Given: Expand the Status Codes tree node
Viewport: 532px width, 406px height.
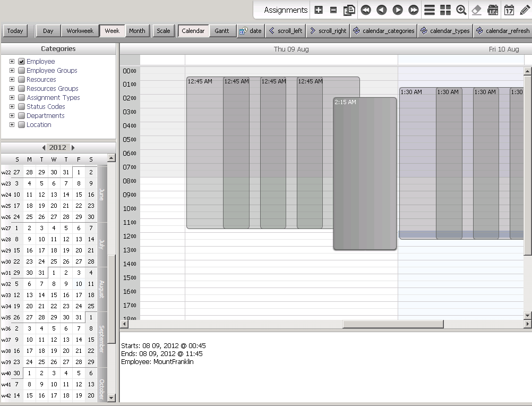Looking at the screenshot, I should coord(12,106).
